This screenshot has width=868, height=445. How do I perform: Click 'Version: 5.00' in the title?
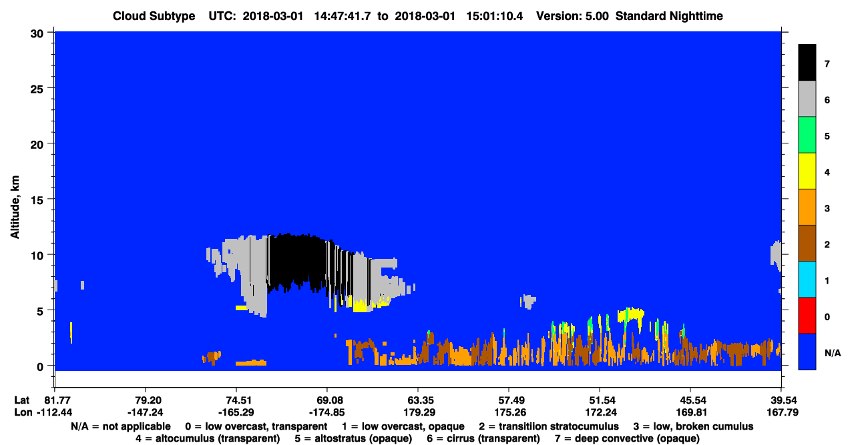point(574,16)
